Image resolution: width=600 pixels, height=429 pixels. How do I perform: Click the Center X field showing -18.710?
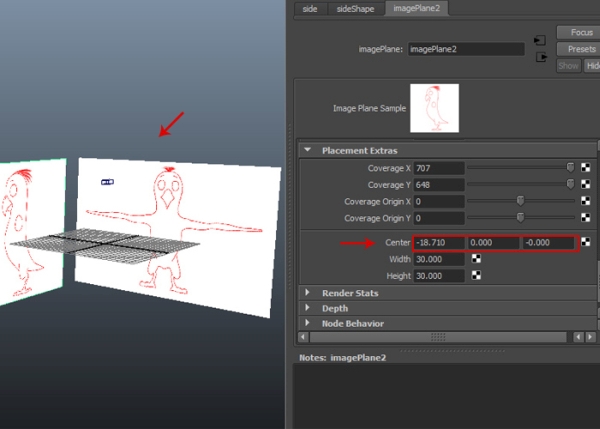click(x=439, y=243)
